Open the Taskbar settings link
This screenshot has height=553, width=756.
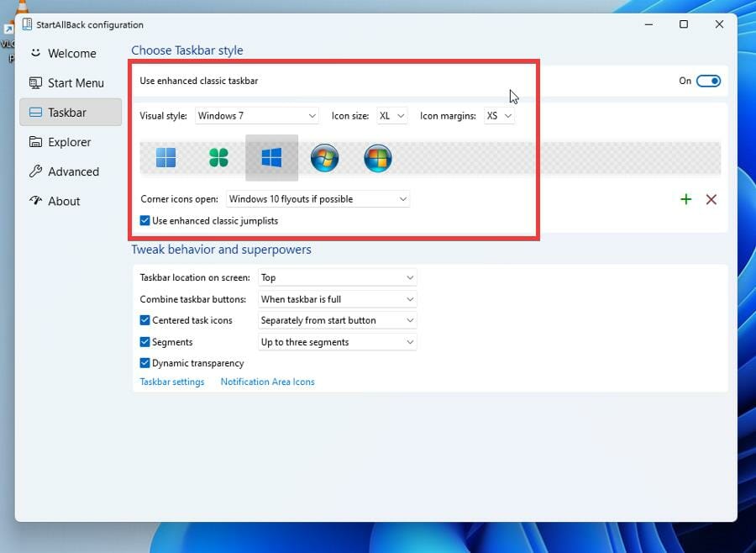[172, 382]
